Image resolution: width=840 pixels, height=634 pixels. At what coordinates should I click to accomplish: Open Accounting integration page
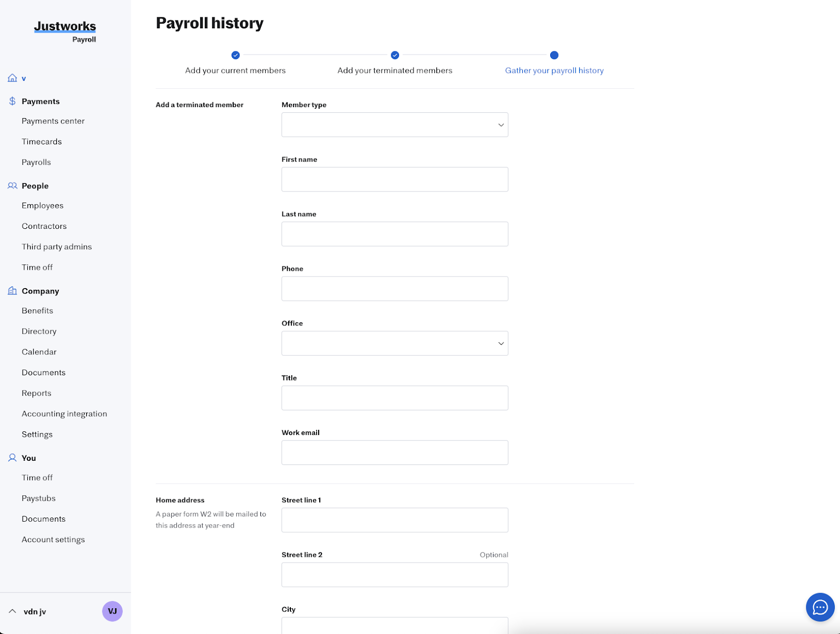point(64,414)
